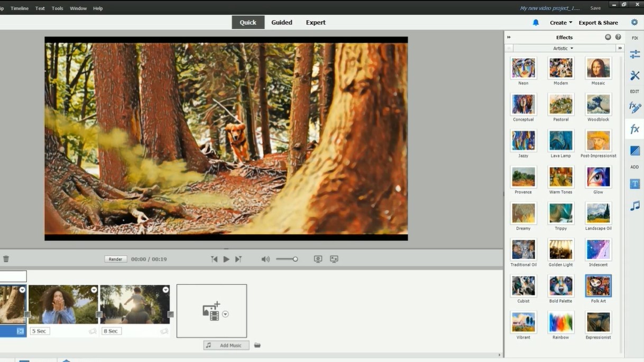Apply the Mosaic effect thumbnail
Screen dimensions: 644x362
(x=598, y=68)
